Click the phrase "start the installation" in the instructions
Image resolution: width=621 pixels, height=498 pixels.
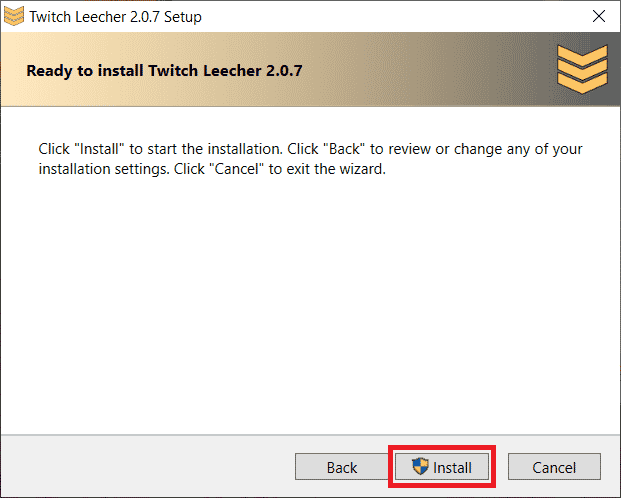[214, 149]
